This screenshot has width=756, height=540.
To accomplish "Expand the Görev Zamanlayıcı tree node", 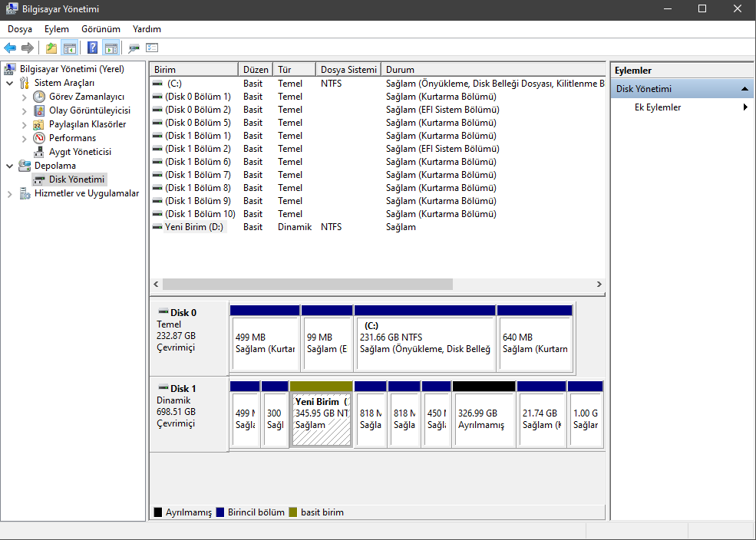I will (x=24, y=97).
